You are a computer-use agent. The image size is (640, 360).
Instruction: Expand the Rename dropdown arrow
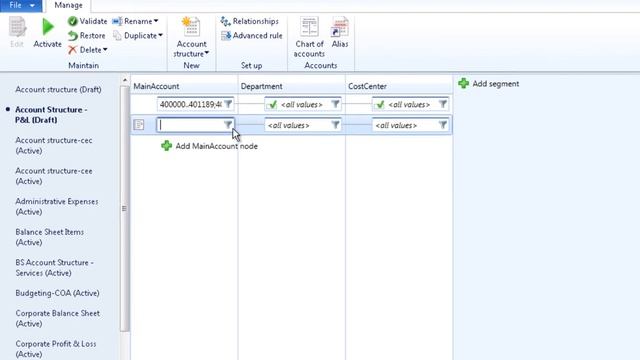pos(156,21)
